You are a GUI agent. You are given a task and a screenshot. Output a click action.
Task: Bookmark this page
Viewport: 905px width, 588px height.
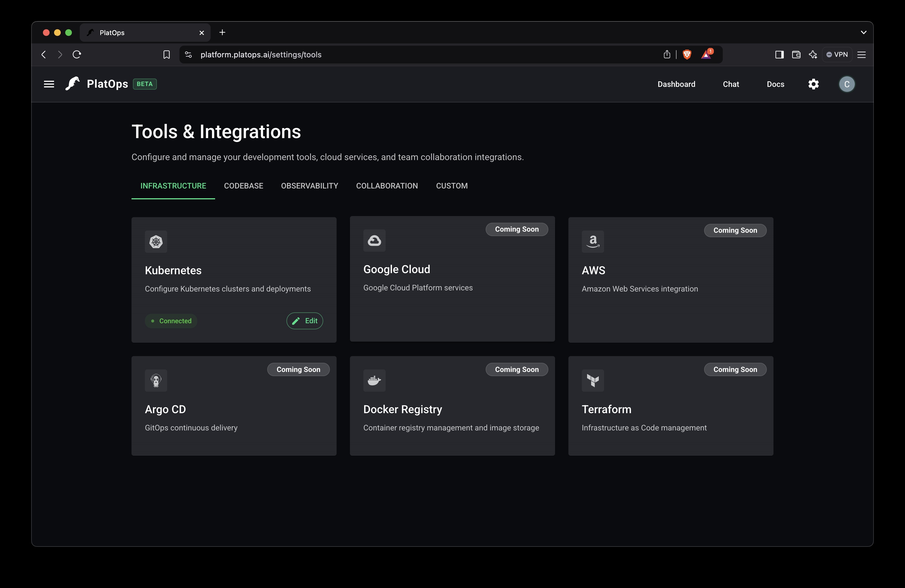[167, 55]
